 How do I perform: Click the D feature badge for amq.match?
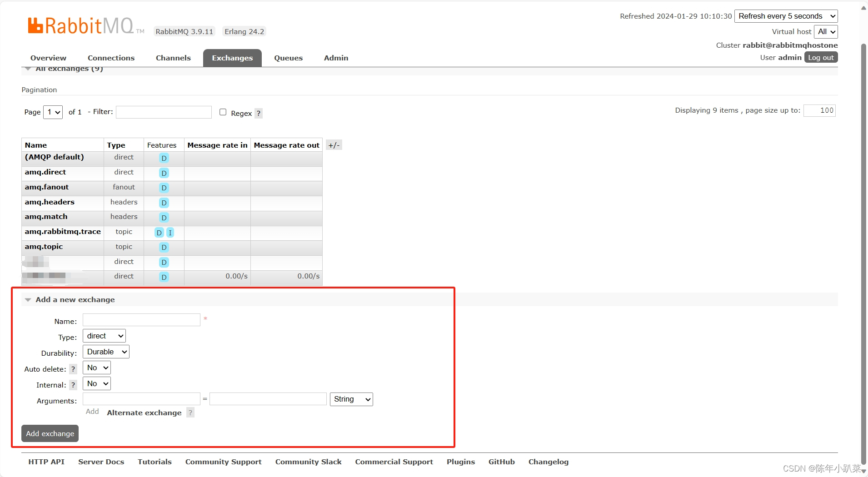click(164, 218)
